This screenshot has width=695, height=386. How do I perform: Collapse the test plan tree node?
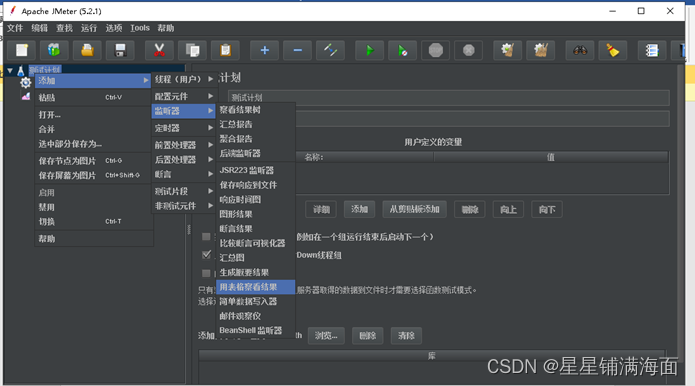tap(10, 70)
